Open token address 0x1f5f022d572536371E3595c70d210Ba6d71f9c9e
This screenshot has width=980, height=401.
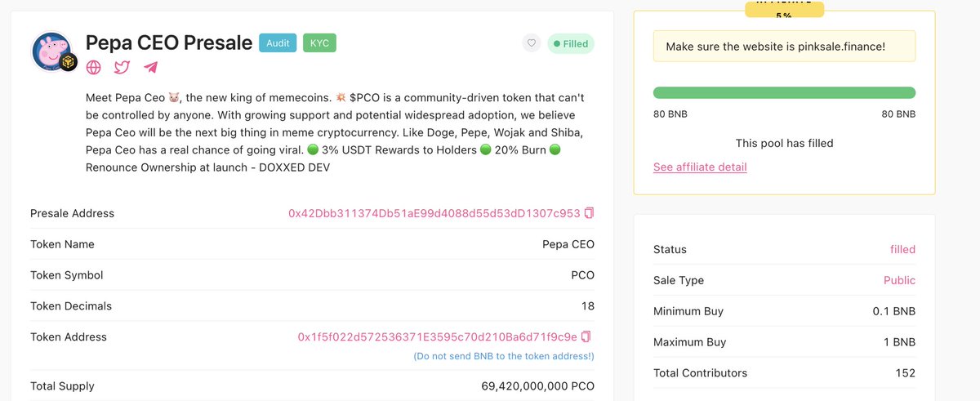coord(438,336)
